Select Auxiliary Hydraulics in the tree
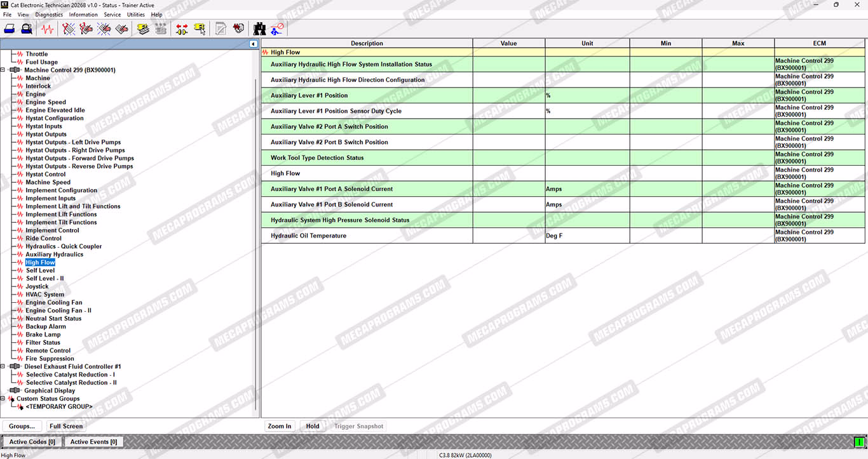 [x=55, y=255]
